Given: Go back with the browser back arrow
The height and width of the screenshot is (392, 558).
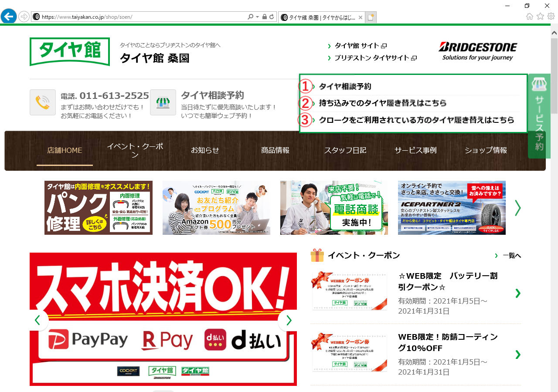Looking at the screenshot, I should point(9,17).
